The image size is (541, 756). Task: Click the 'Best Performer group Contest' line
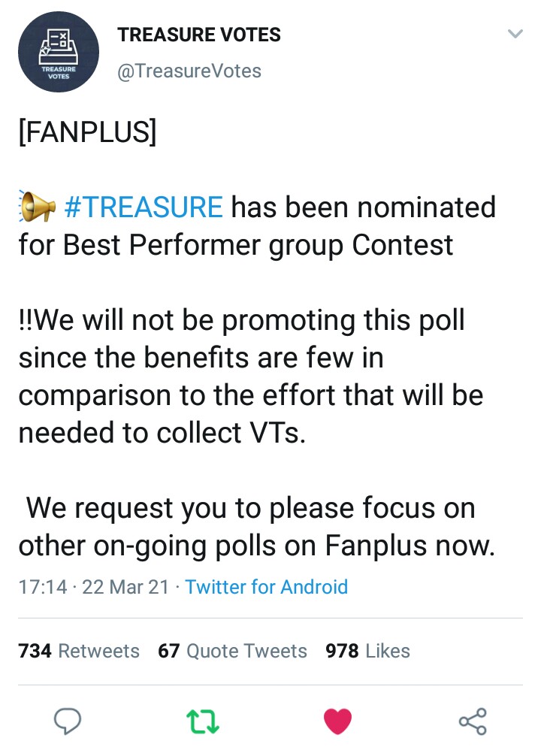[237, 245]
